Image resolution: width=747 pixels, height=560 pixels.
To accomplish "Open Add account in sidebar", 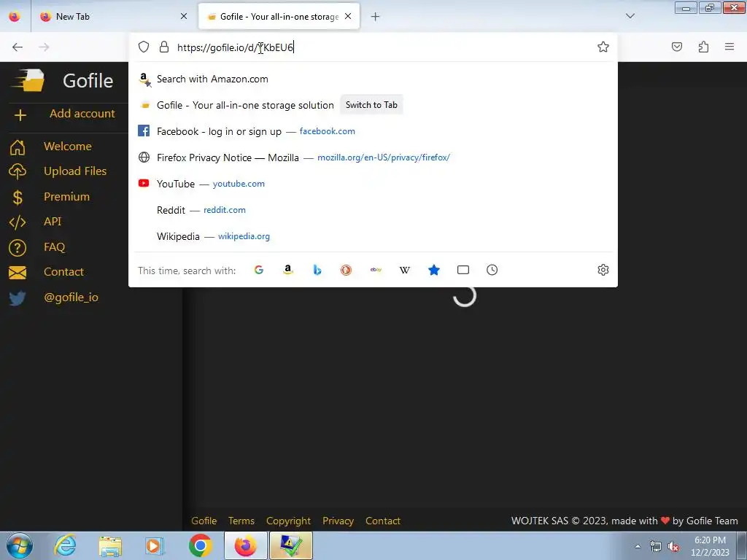I will 82,113.
